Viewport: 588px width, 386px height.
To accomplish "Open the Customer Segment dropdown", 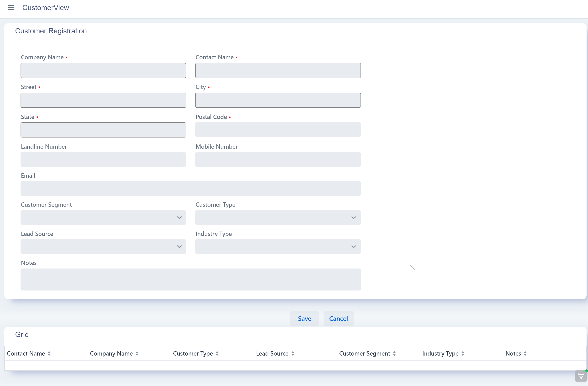I will coord(103,217).
